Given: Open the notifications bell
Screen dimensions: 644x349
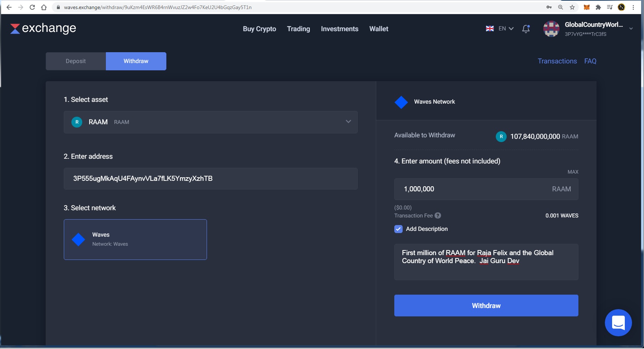Looking at the screenshot, I should [x=526, y=29].
